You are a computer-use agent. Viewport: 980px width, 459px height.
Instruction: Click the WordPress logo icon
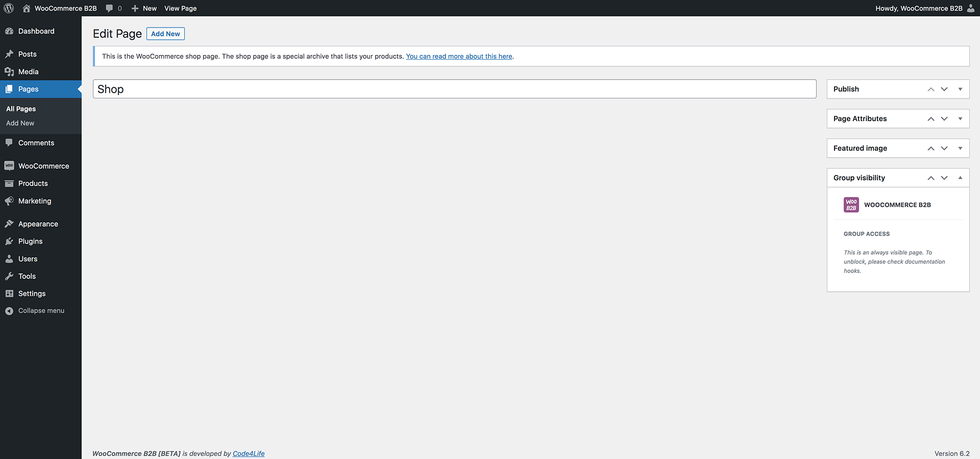[9, 8]
